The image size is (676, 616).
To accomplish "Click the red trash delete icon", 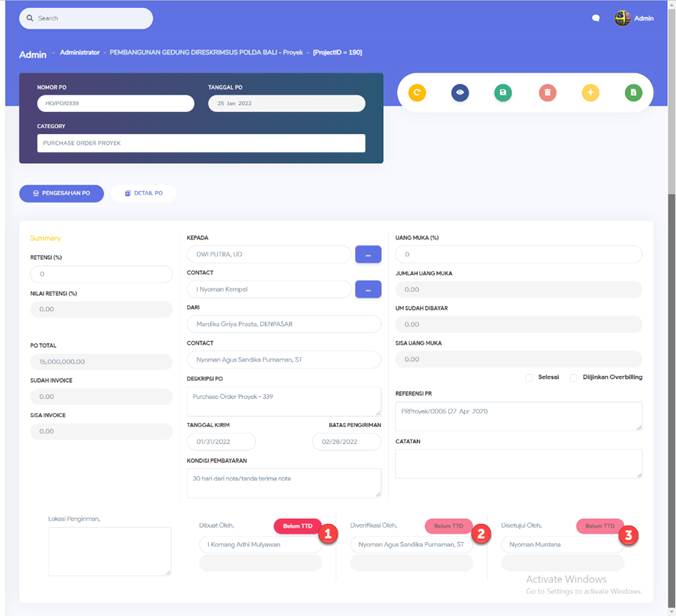I will pyautogui.click(x=547, y=92).
